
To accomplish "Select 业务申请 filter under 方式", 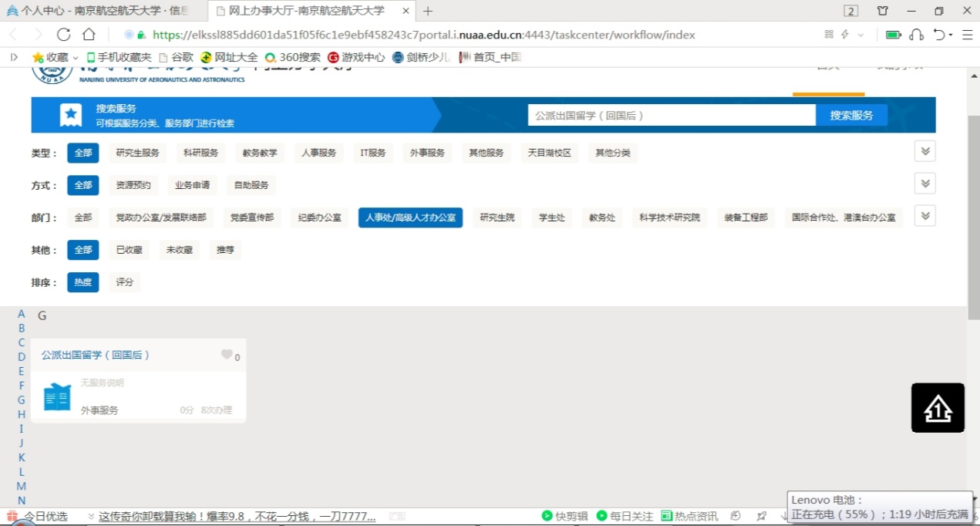I will pos(192,185).
